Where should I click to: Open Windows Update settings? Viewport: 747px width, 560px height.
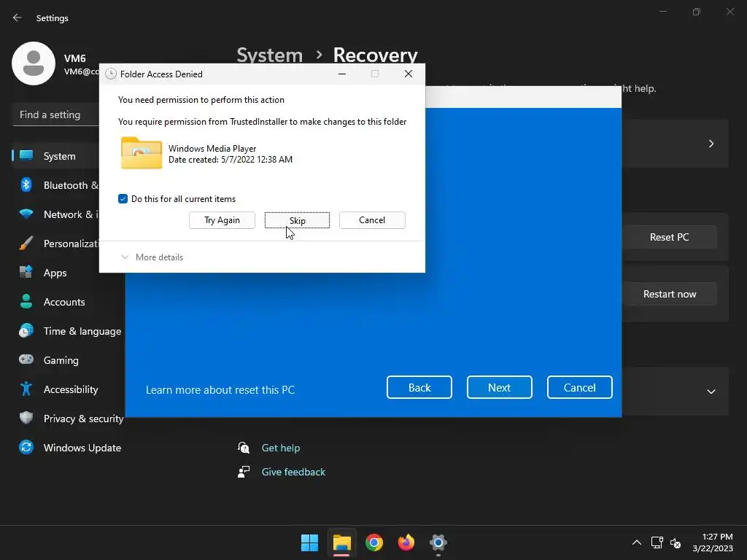coord(82,448)
